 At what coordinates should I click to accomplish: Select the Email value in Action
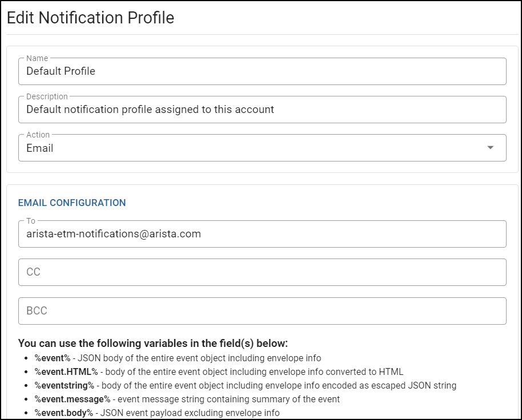(x=39, y=148)
